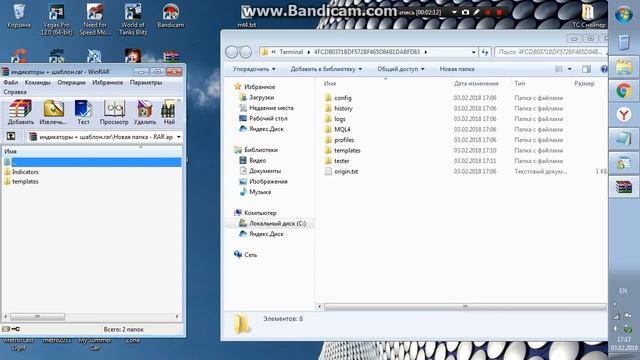
Task: Open the World of Tanks Blitz desktop icon
Action: [133, 19]
